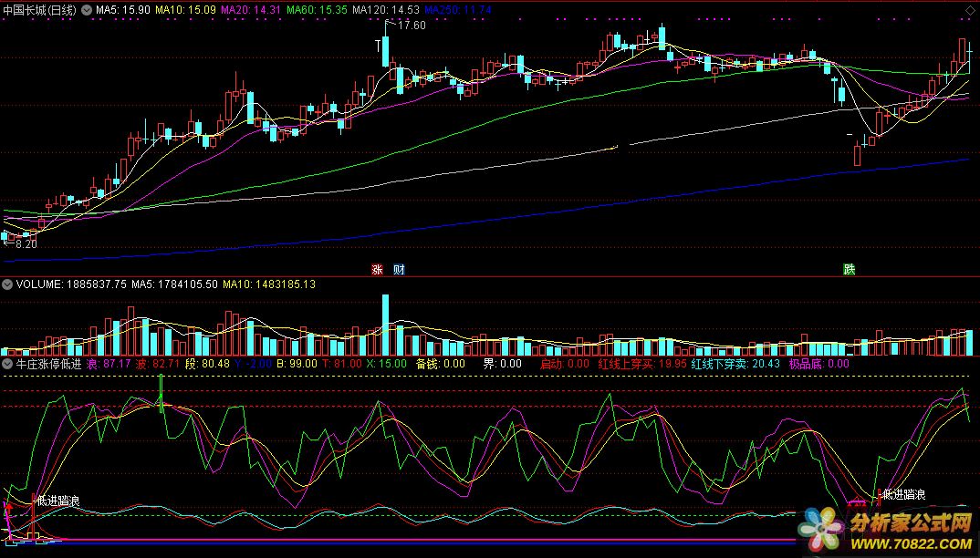Expand the main chart indicator dropdown arrow
This screenshot has height=558, width=980.
pos(87,10)
